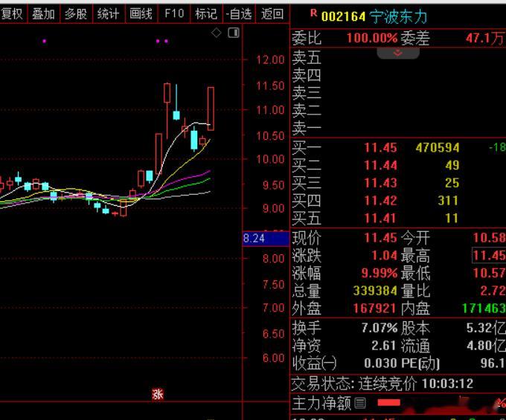Select stock code 002164
This screenshot has width=506, height=420.
click(x=343, y=16)
